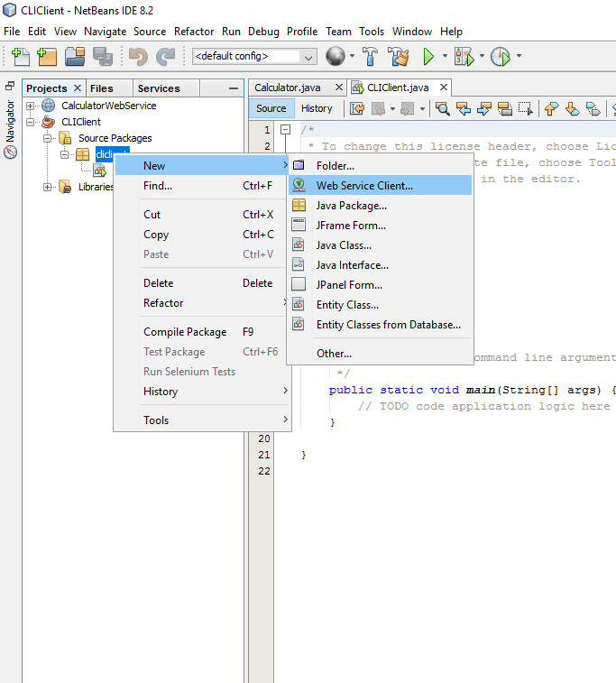The image size is (616, 683).
Task: Click Next Bookmark editor icon
Action: 572,108
